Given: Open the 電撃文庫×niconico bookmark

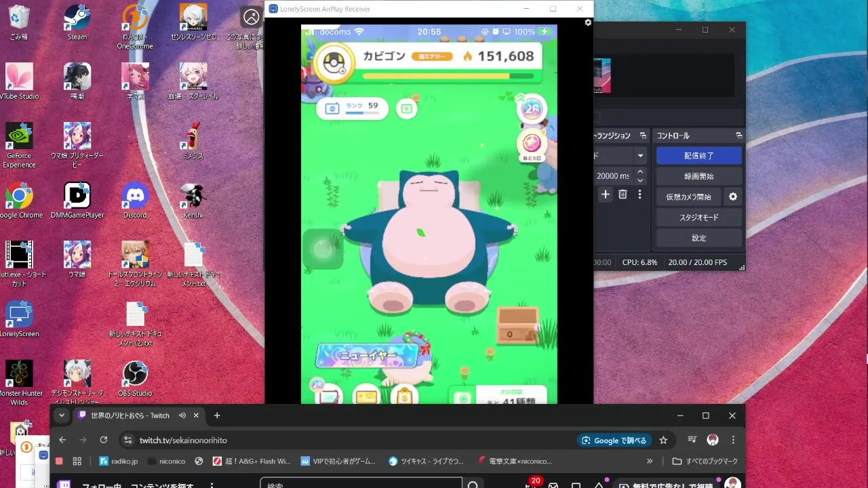Looking at the screenshot, I should [x=515, y=461].
